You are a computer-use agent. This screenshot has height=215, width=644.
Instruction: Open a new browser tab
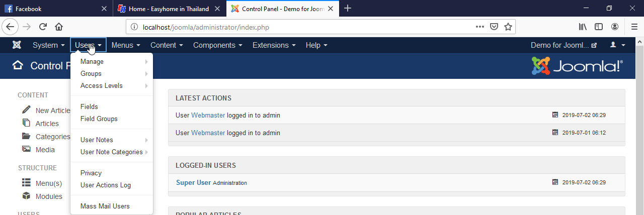[x=348, y=8]
